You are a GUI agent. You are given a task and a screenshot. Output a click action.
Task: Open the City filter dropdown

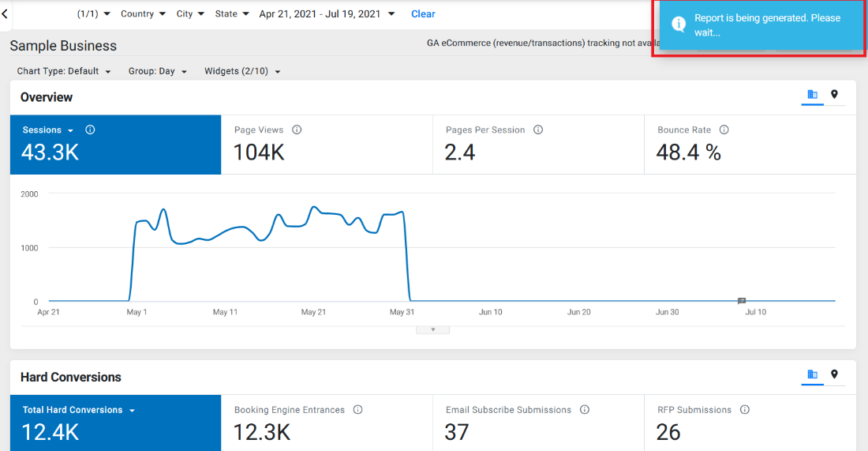190,14
